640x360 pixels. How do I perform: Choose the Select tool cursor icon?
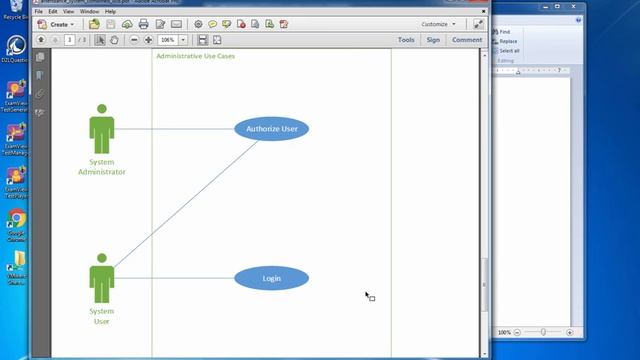100,40
